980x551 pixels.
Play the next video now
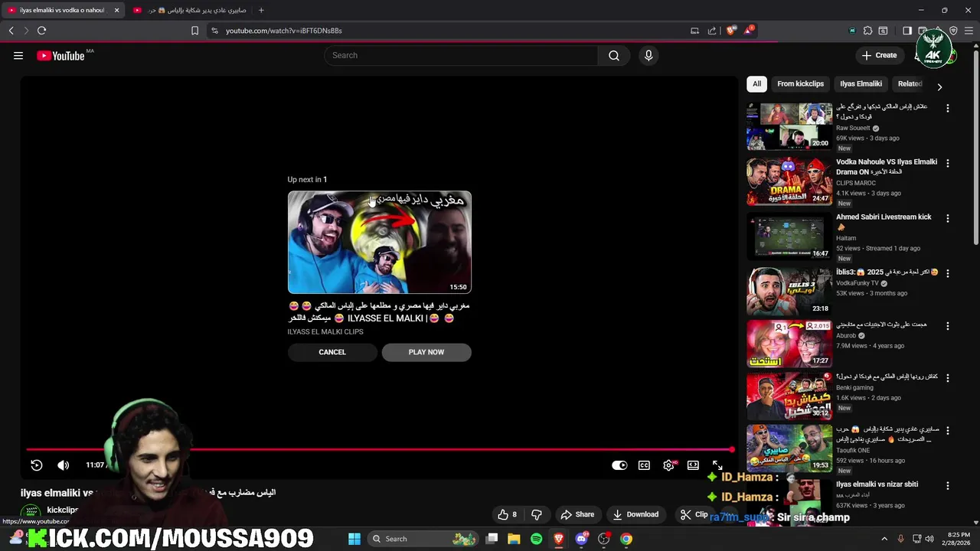[x=426, y=352]
